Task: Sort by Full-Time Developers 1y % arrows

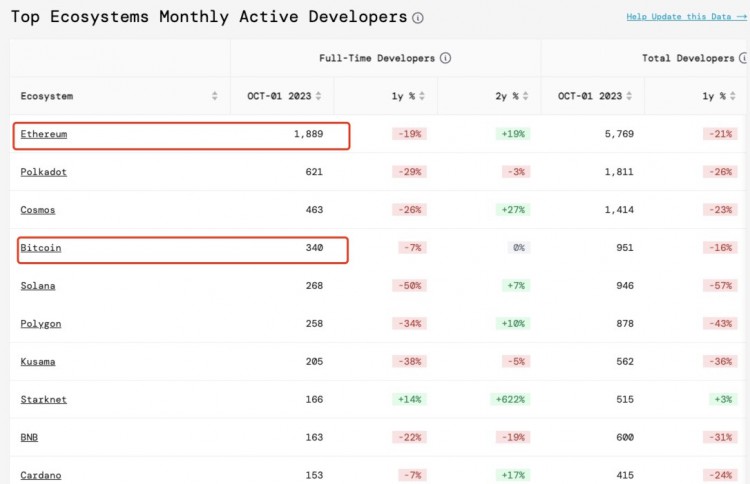Action: point(422,96)
